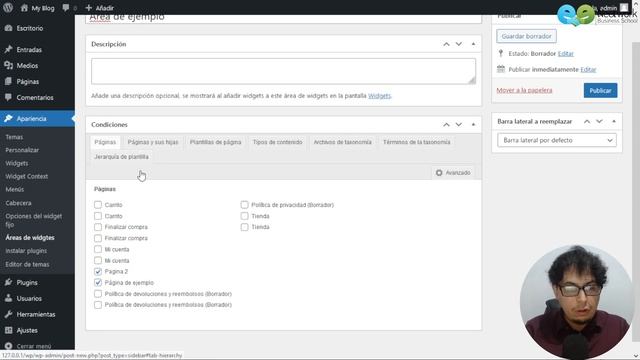Check the first Carrito checkbox
Screen dimensions: 640x360
[98, 204]
